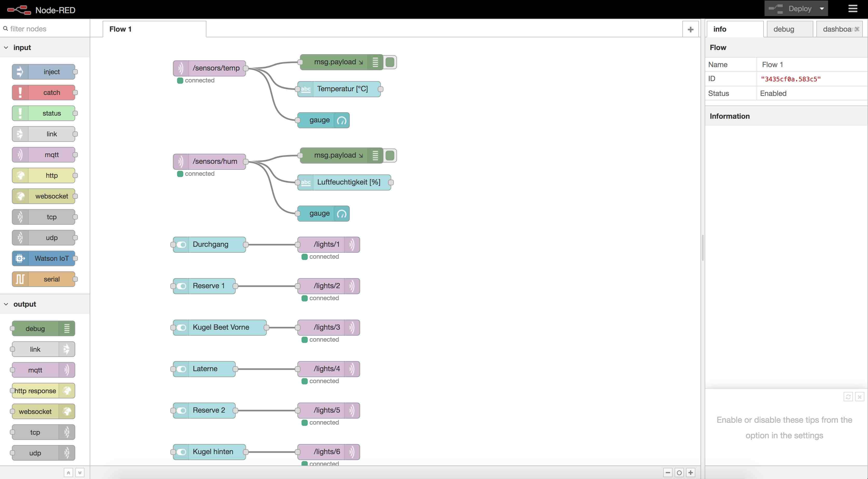Open the Deploy options dropdown arrow
Screen dimensions: 868x479
[x=822, y=9]
